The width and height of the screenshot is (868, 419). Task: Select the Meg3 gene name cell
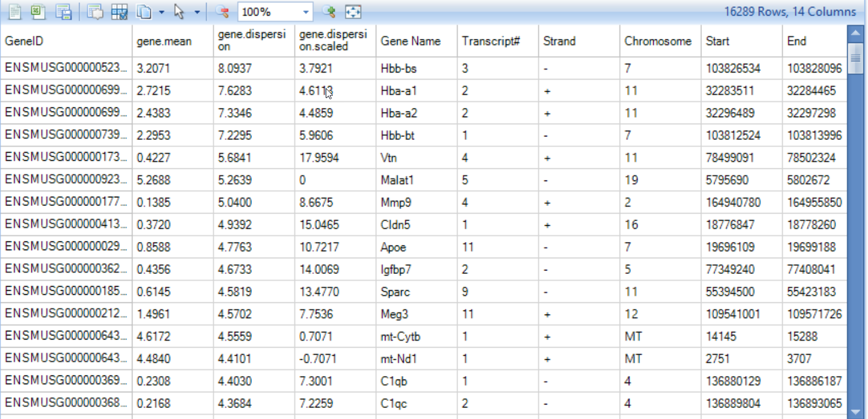coord(416,314)
